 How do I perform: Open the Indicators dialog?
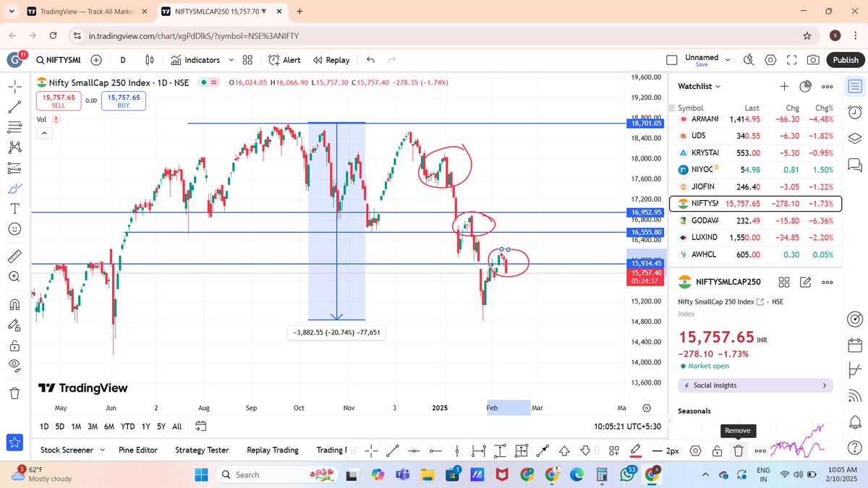pos(195,60)
